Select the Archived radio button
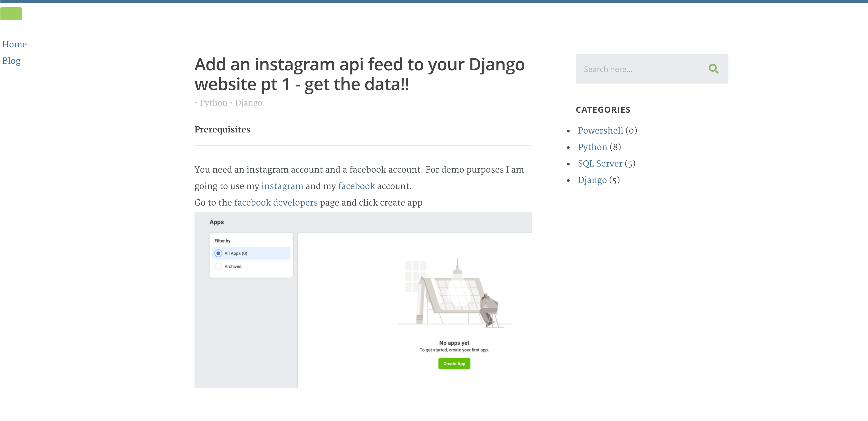Image resolution: width=868 pixels, height=421 pixels. [x=218, y=266]
